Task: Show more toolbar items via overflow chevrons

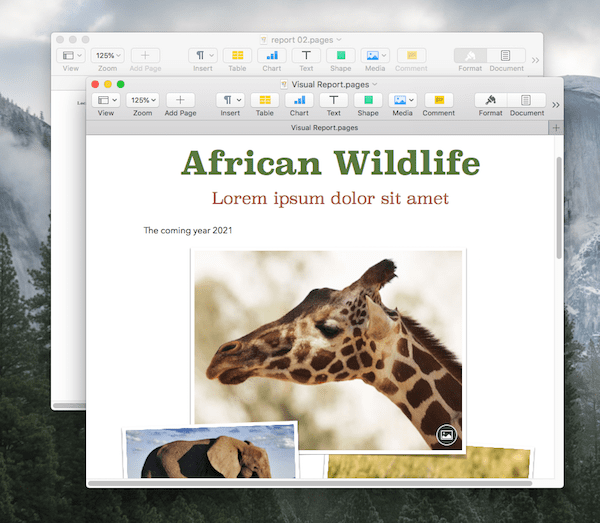Action: click(x=556, y=104)
